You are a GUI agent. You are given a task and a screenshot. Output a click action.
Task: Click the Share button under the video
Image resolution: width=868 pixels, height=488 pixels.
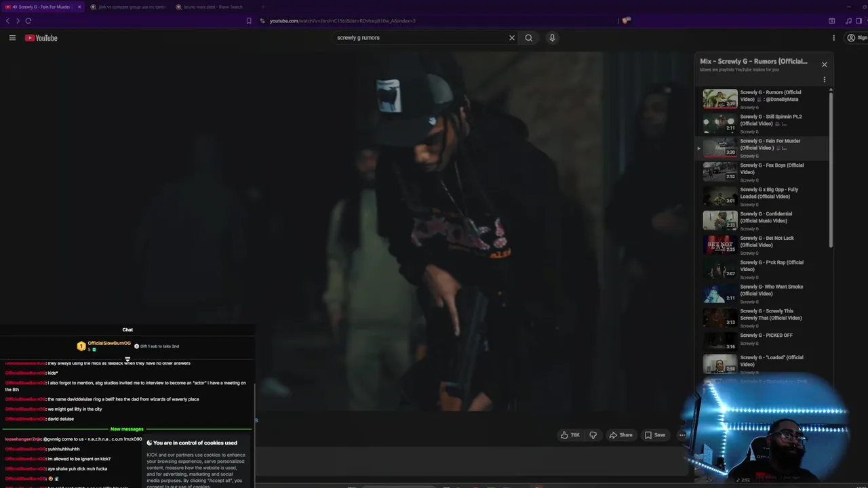coord(620,435)
